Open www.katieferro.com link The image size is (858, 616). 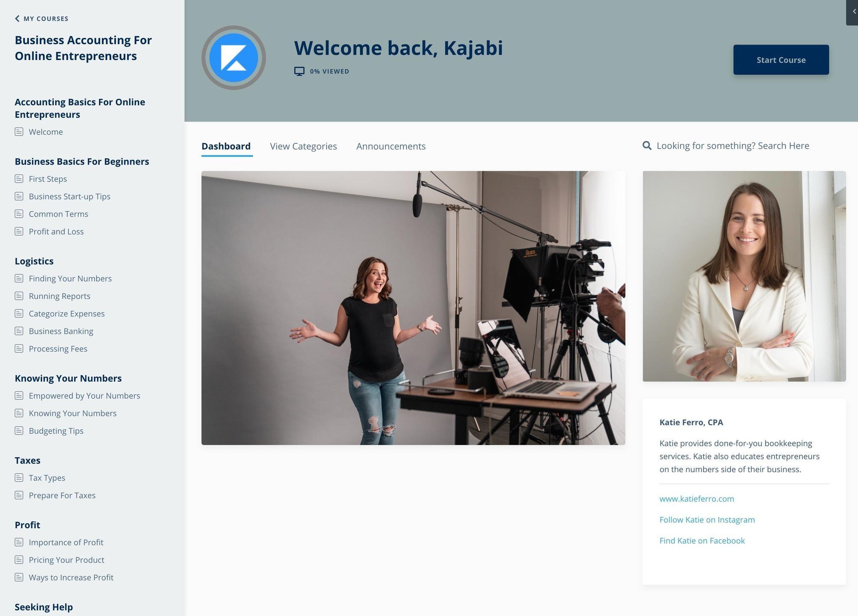(696, 499)
